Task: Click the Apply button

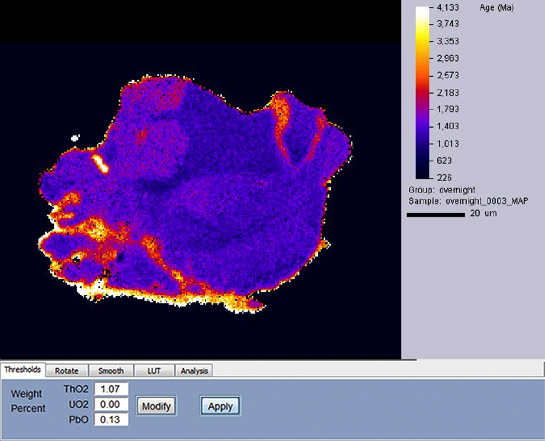Action: pyautogui.click(x=220, y=406)
